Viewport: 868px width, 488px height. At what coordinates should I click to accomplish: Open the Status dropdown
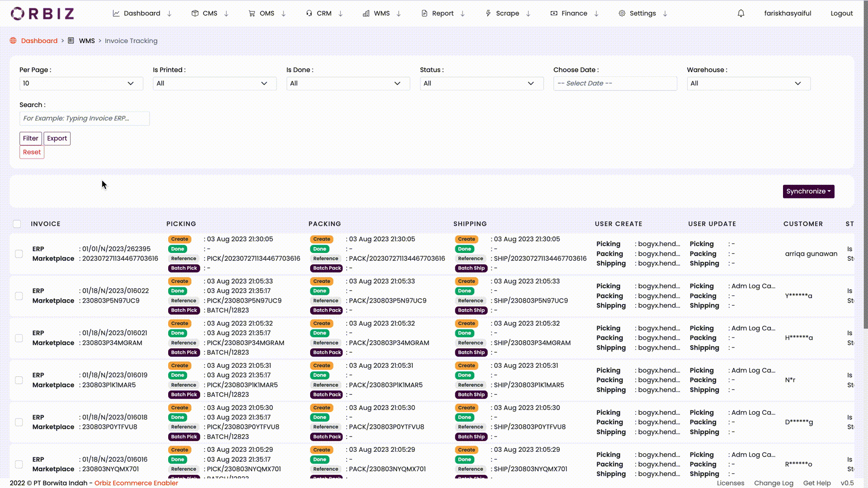(x=481, y=84)
